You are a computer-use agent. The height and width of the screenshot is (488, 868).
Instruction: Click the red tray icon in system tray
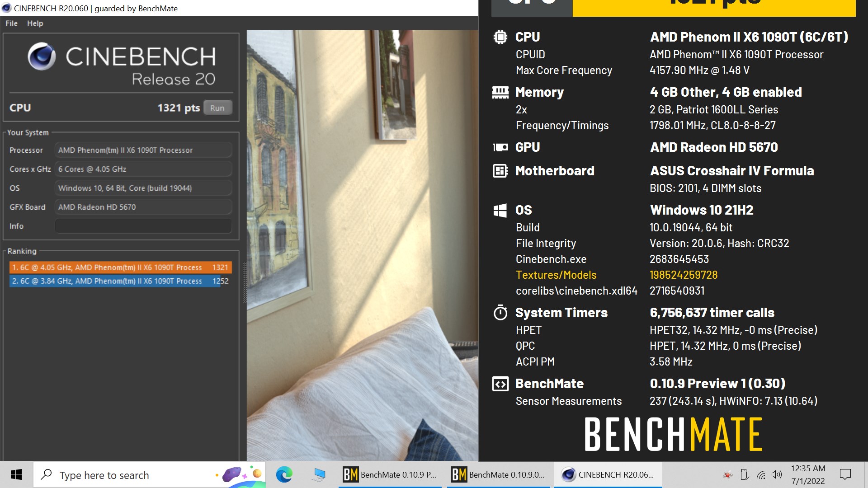point(727,474)
